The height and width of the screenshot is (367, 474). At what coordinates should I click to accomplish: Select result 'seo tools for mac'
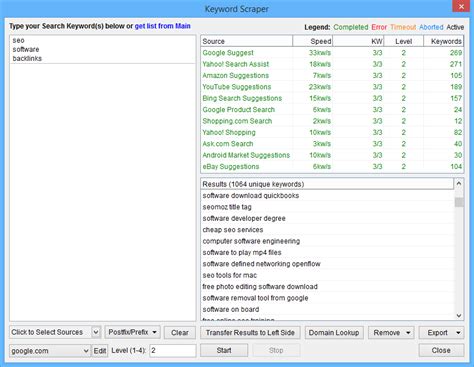click(327, 275)
